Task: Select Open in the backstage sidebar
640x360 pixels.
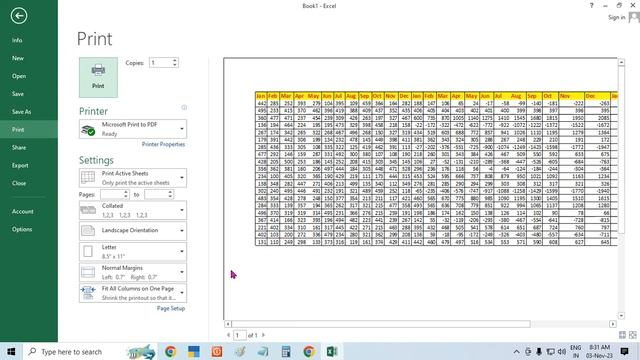Action: pyautogui.click(x=19, y=76)
